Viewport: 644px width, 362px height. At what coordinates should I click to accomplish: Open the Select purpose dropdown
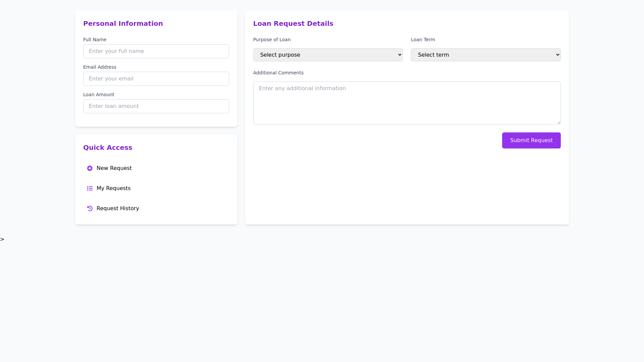328,55
